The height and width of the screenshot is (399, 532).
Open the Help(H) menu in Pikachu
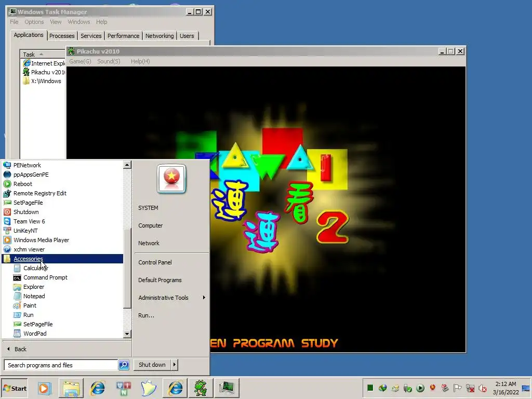click(x=140, y=61)
